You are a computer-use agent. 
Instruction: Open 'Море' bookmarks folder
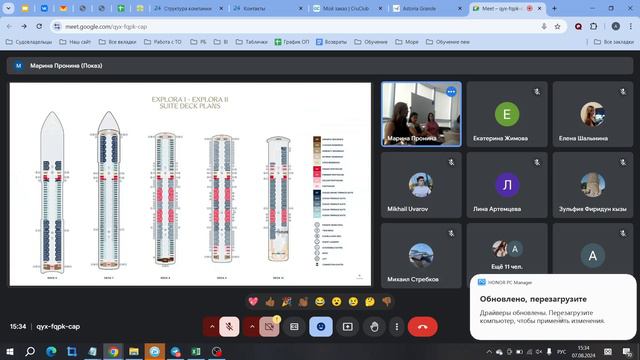pos(407,42)
